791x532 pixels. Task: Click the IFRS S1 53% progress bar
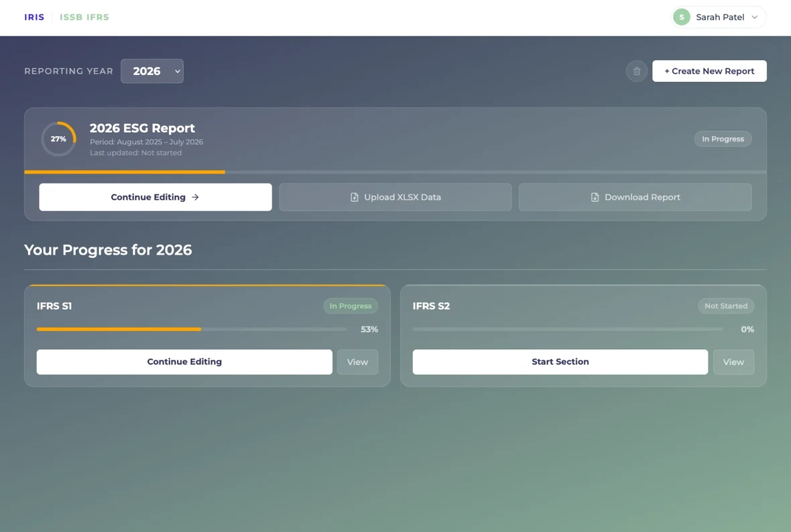pyautogui.click(x=192, y=329)
